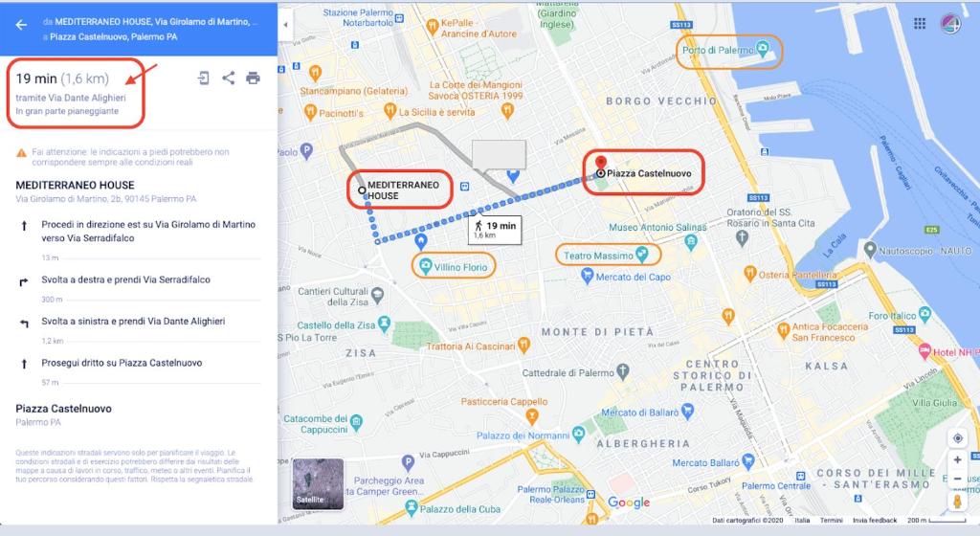Zoom in with the plus button
Screen dimensions: 980x536
pos(957,460)
